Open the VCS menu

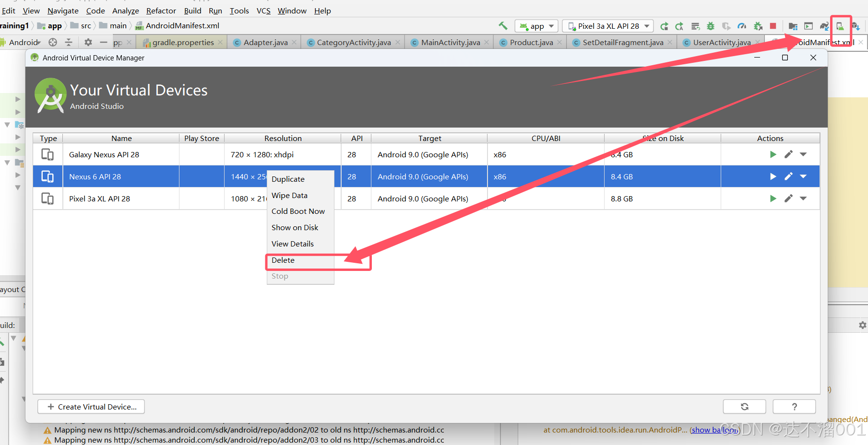(x=263, y=11)
